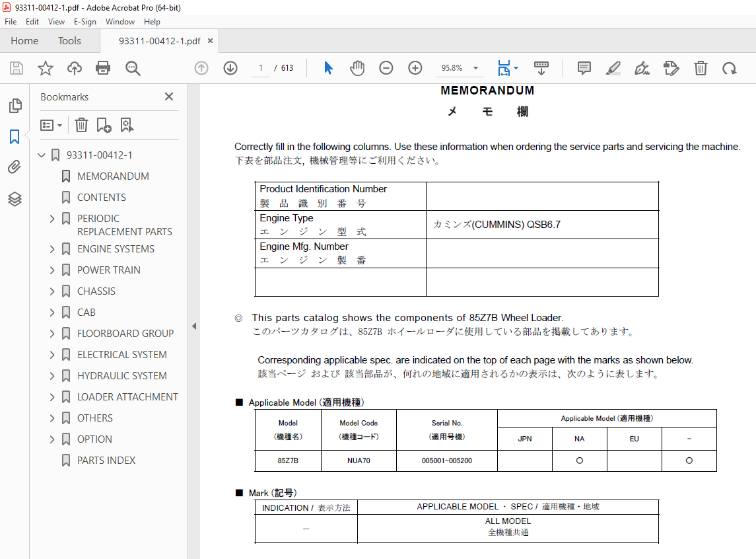Go to next page arrow
756x559 pixels.
pos(230,68)
